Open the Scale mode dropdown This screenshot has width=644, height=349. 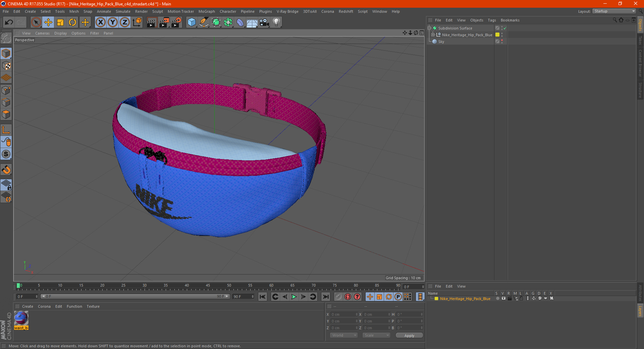point(376,335)
